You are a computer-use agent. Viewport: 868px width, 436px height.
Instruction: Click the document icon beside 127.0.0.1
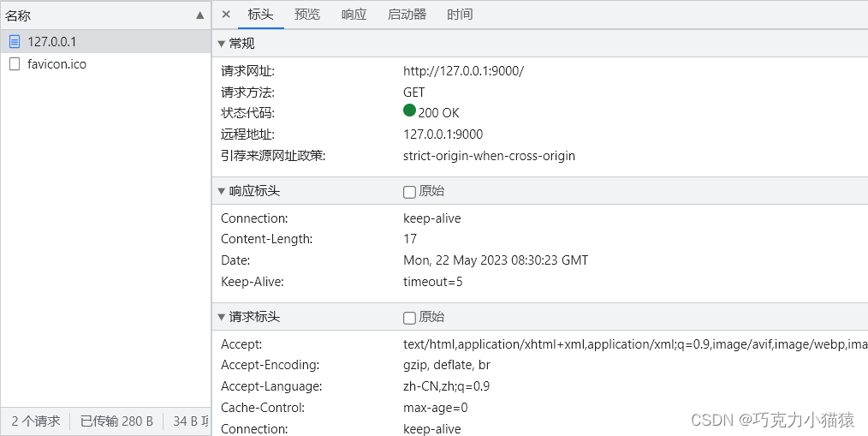pyautogui.click(x=15, y=42)
